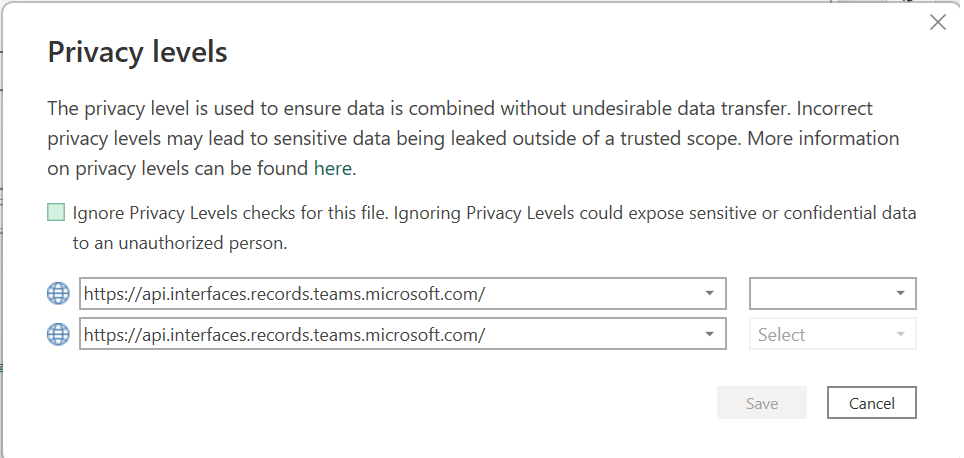Click the 'Privacy levels' dialog heading
Viewport: 964px width, 458px height.
(x=138, y=53)
